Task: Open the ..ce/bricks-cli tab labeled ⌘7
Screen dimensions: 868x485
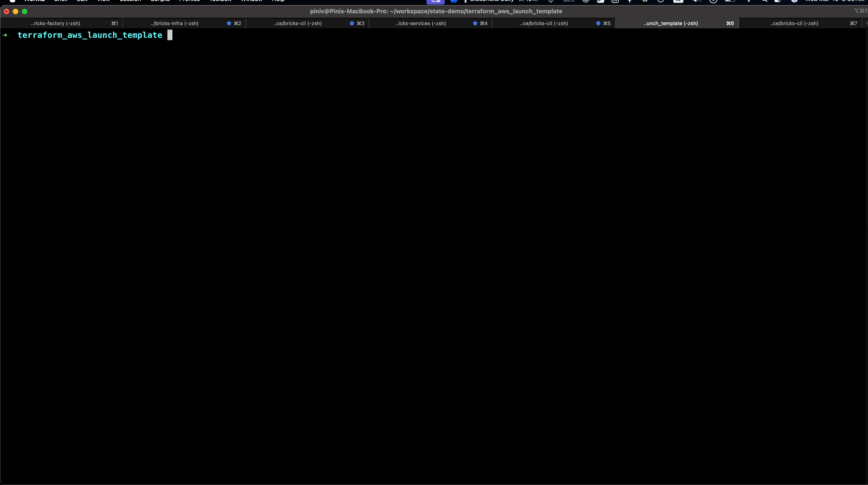Action: click(794, 23)
